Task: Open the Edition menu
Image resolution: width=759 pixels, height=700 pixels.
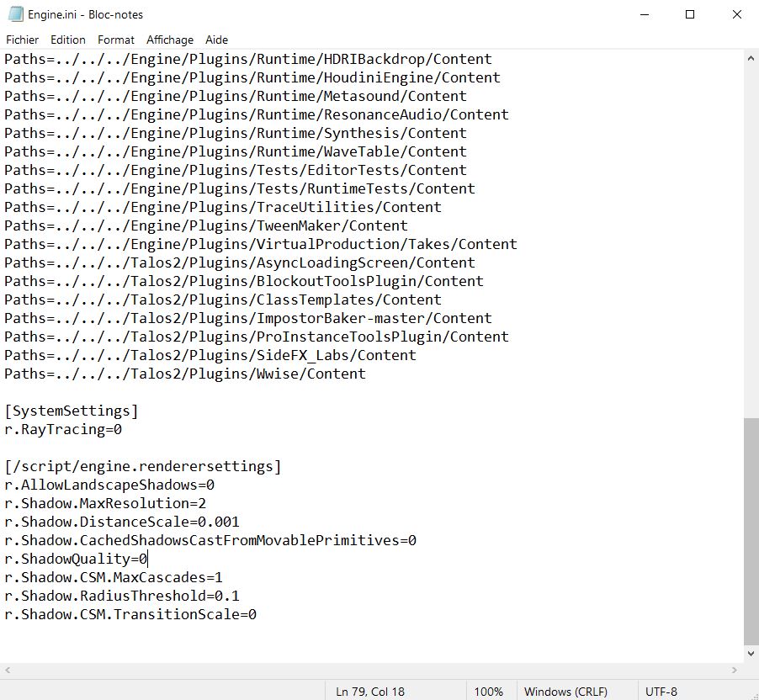Action: (x=68, y=40)
